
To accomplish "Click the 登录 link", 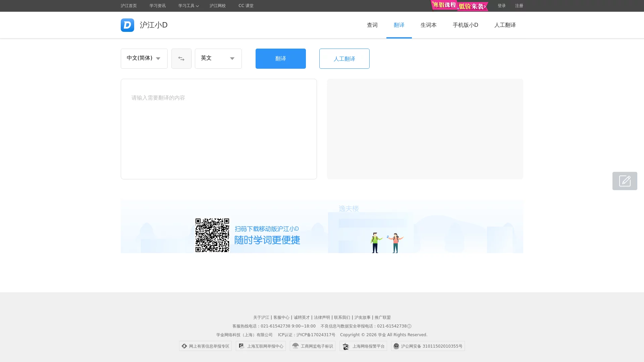I will point(501,6).
